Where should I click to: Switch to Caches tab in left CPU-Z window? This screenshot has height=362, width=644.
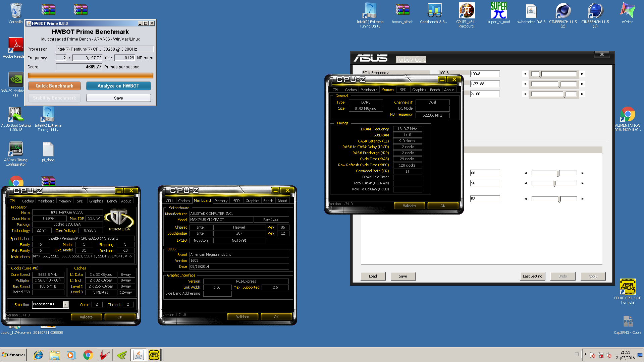click(x=28, y=201)
